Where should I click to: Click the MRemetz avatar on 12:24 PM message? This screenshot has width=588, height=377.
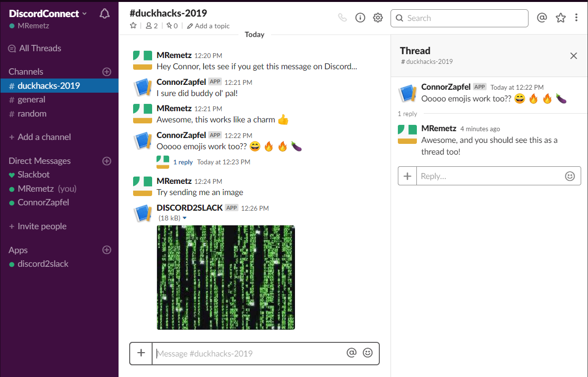pos(143,186)
